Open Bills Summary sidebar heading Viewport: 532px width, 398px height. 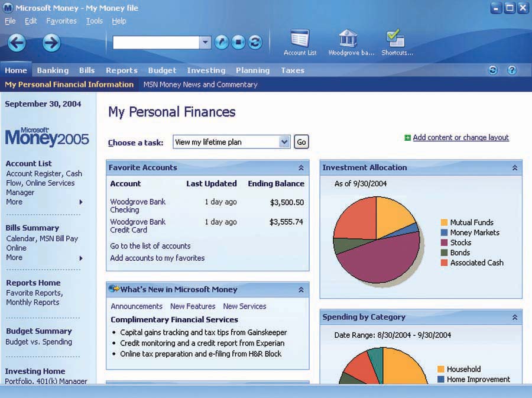coord(33,228)
